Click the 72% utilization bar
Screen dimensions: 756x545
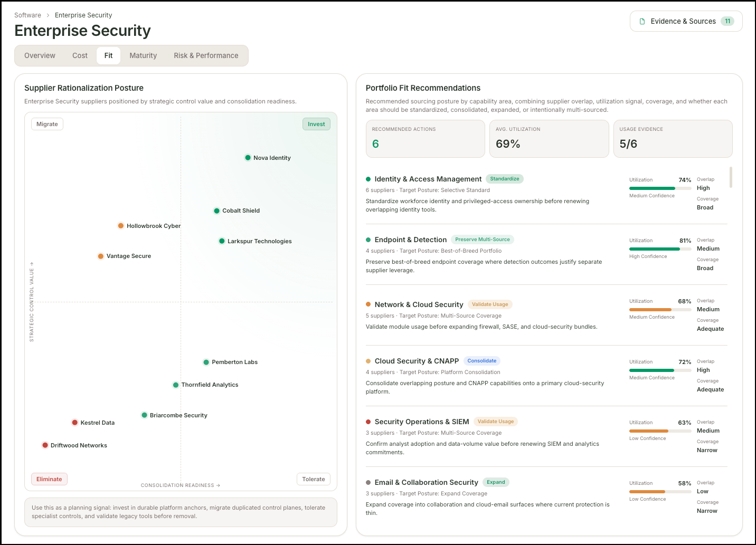pos(660,370)
